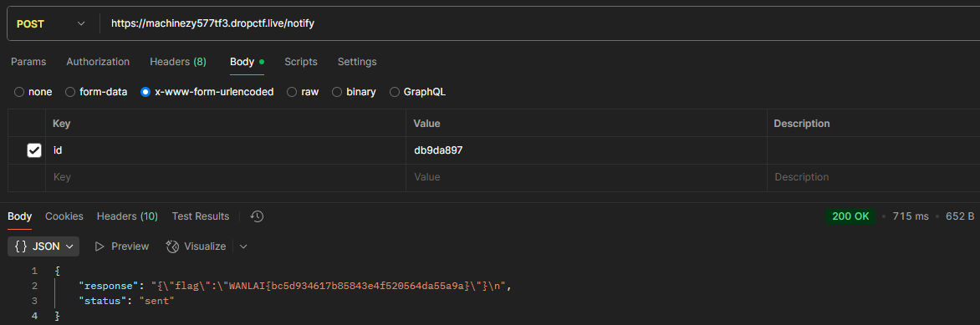The width and height of the screenshot is (980, 325).
Task: Open the JSON format dropdown
Action: (43, 246)
